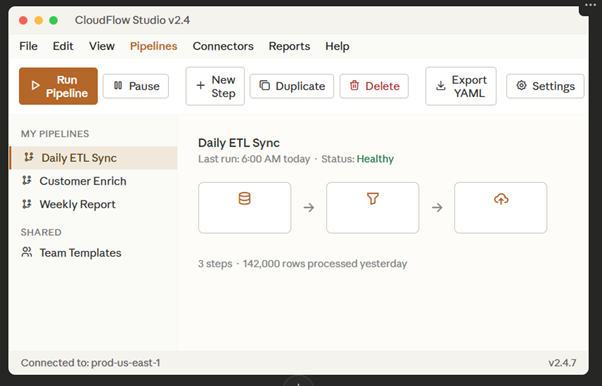Click the Export YAML button

461,86
